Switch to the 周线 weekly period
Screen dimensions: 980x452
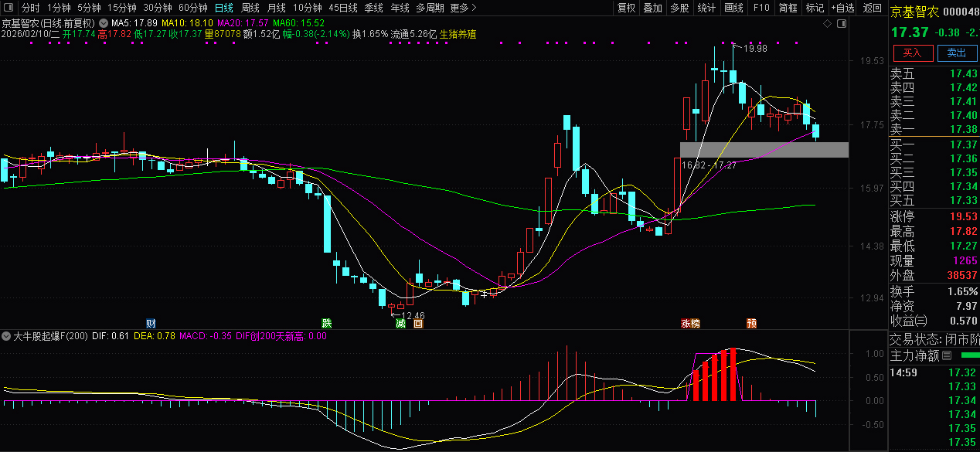tap(250, 8)
